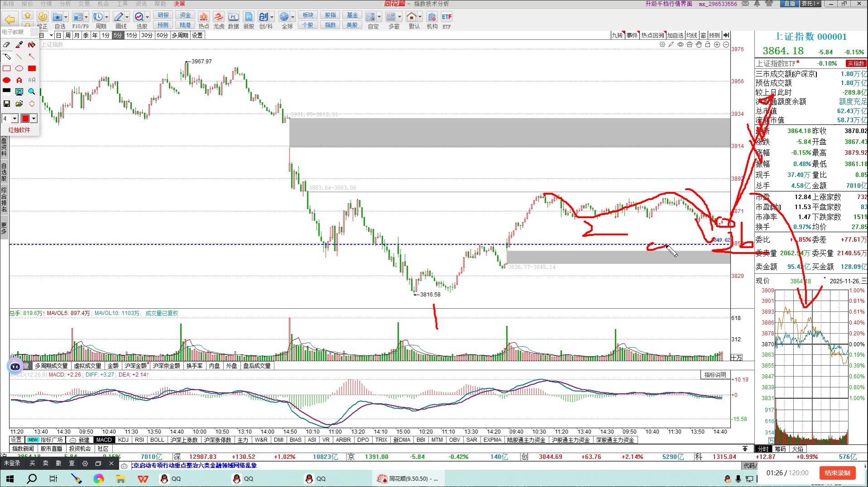Select the hollow ellipse shape tool
868x487 pixels.
tap(19, 68)
